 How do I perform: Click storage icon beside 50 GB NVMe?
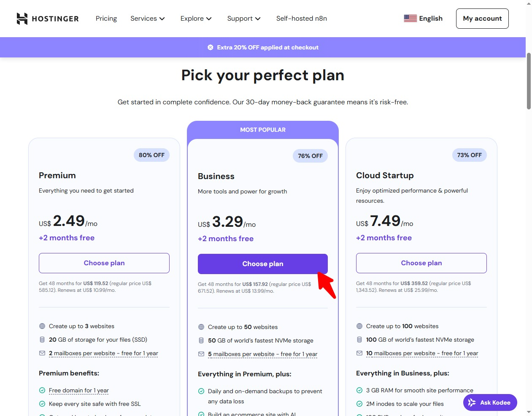point(201,340)
